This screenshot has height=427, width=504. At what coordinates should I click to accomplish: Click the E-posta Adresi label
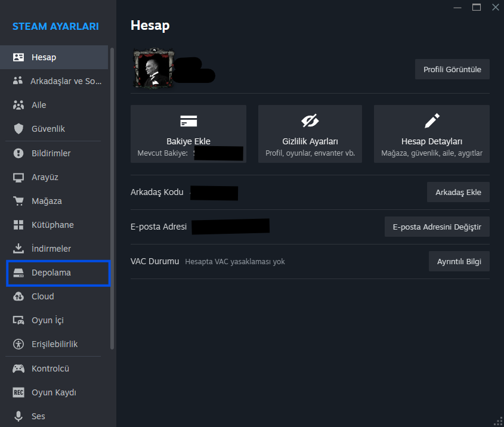[x=159, y=227]
